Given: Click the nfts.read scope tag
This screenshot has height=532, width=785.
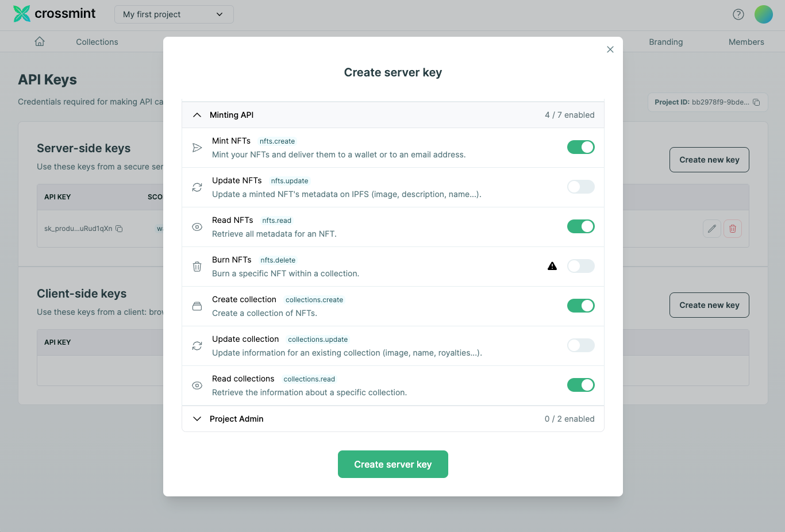Looking at the screenshot, I should pyautogui.click(x=277, y=221).
